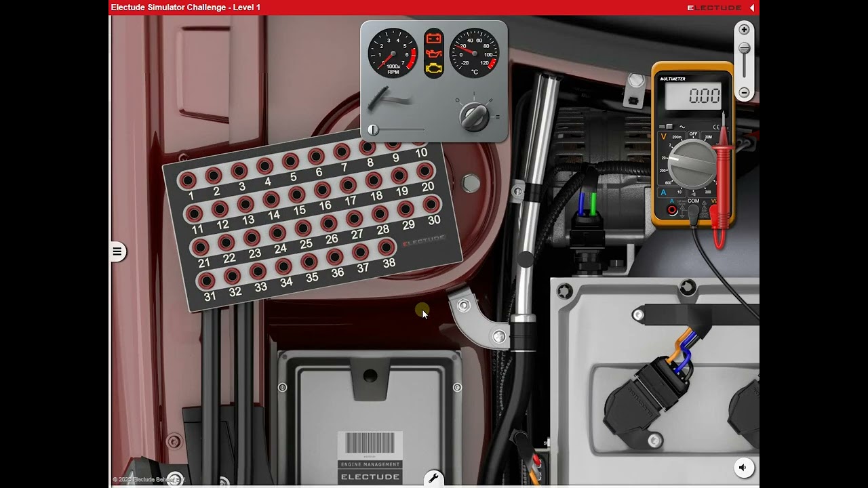Click breakout box socket 5
Screen dimensions: 868x488
click(x=290, y=161)
